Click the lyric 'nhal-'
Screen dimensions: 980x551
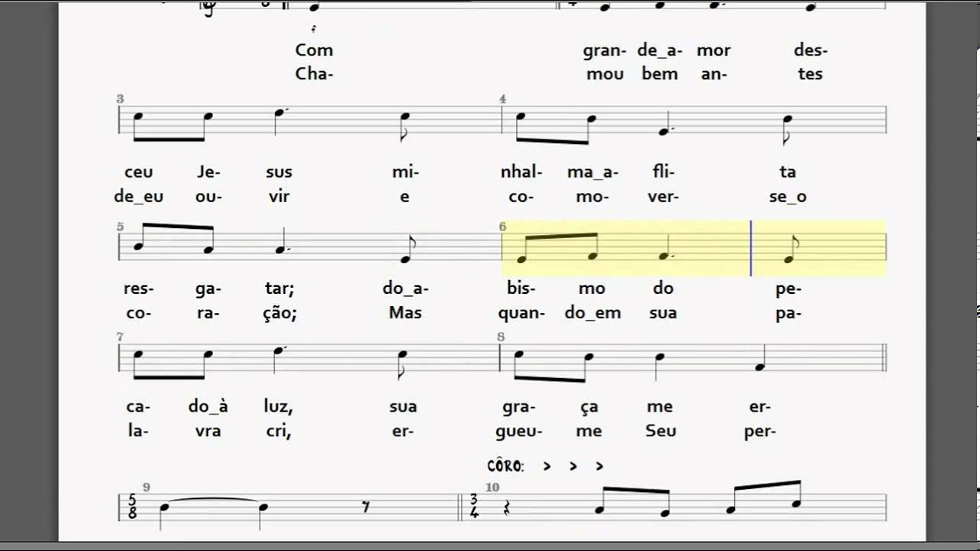(521, 172)
